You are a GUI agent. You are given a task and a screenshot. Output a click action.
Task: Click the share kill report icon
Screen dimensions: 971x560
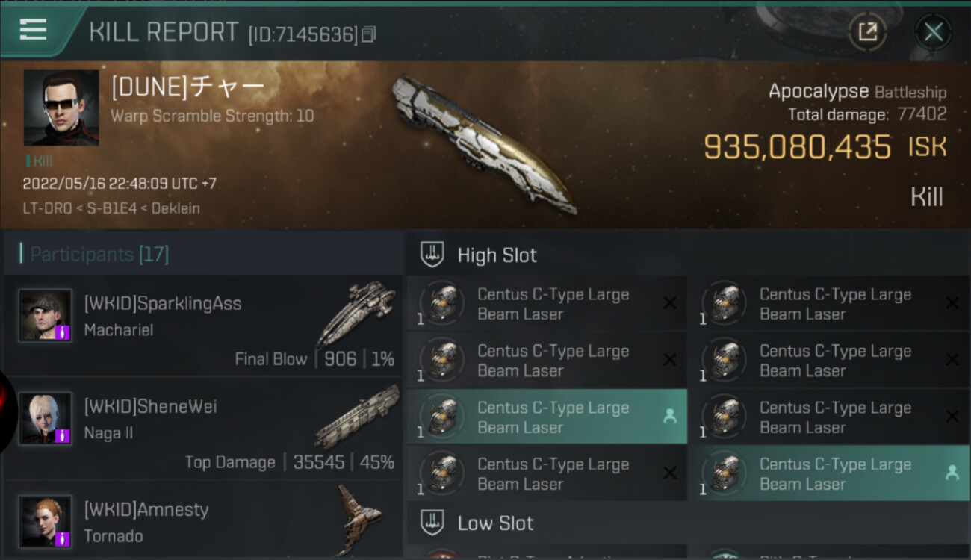pyautogui.click(x=867, y=32)
